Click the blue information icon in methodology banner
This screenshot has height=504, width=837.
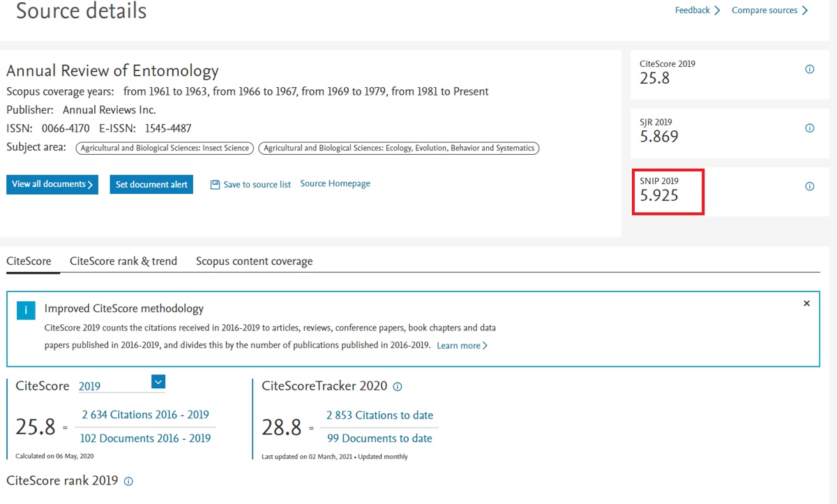(x=26, y=310)
